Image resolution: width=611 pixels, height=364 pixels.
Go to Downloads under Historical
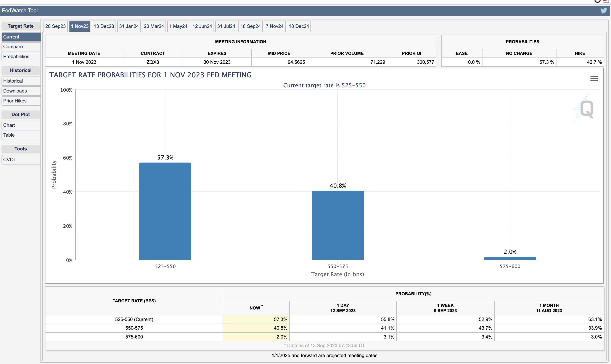click(x=21, y=91)
